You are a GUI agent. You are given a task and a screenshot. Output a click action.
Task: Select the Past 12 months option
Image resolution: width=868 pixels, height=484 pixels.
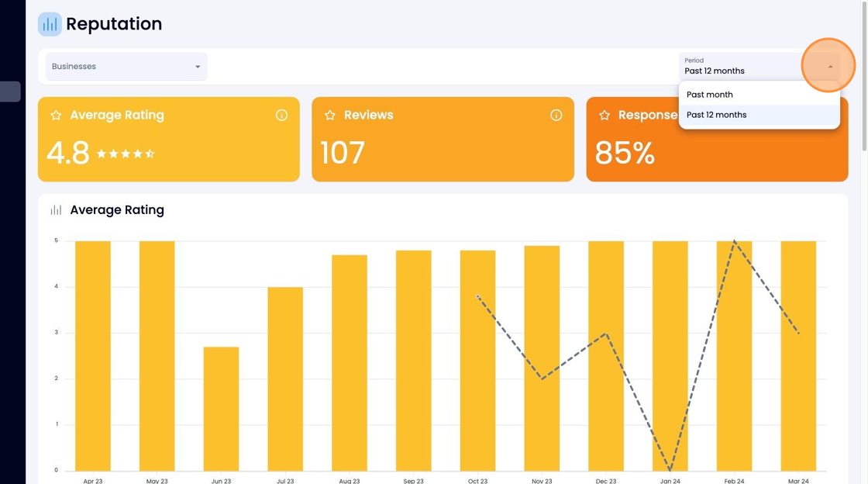click(x=759, y=115)
